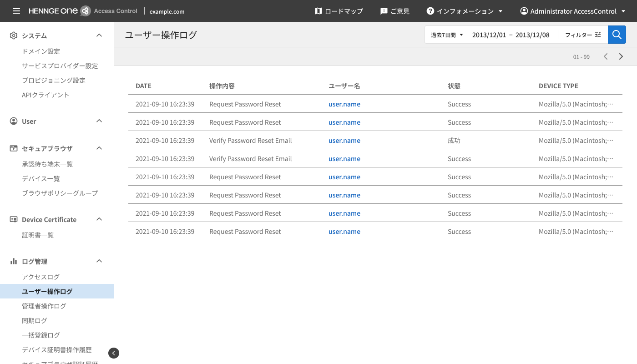Click the administrator account avatar icon
The image size is (637, 364).
(524, 11)
